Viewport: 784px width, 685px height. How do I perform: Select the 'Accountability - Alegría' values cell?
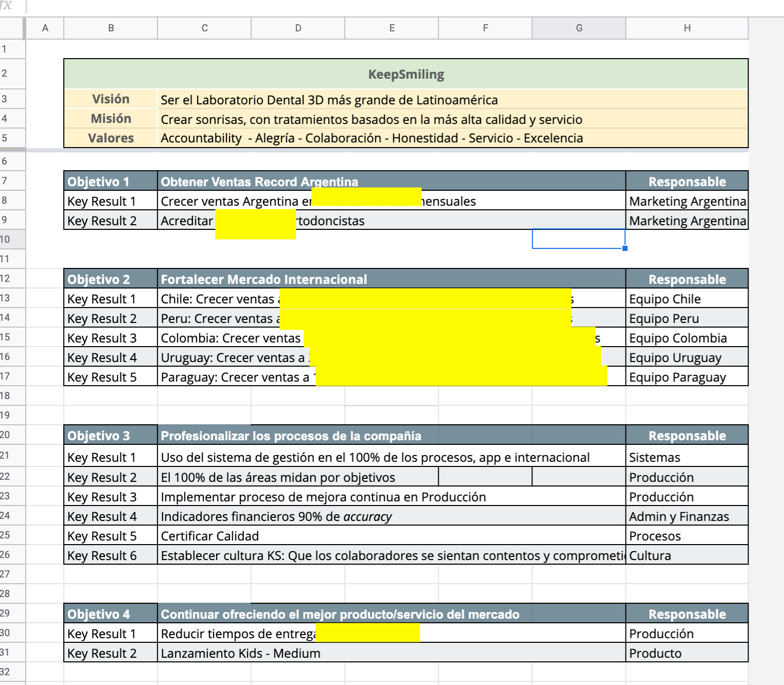[453, 138]
